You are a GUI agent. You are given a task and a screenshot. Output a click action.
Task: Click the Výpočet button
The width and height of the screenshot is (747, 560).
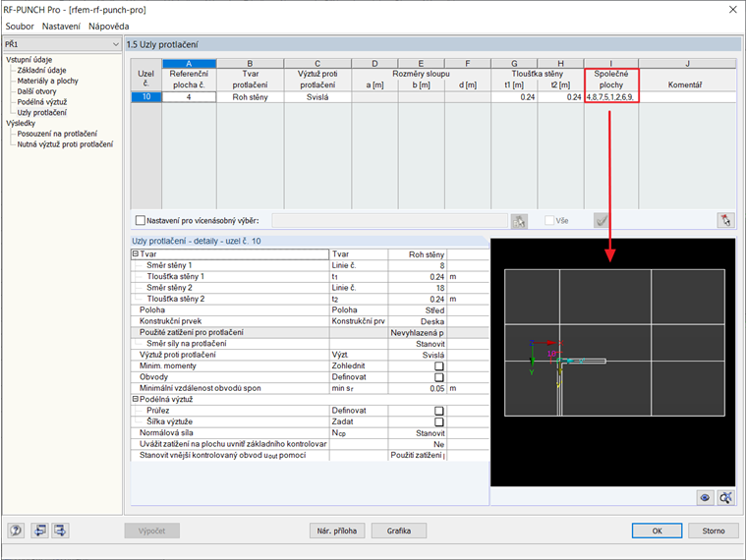tap(152, 531)
